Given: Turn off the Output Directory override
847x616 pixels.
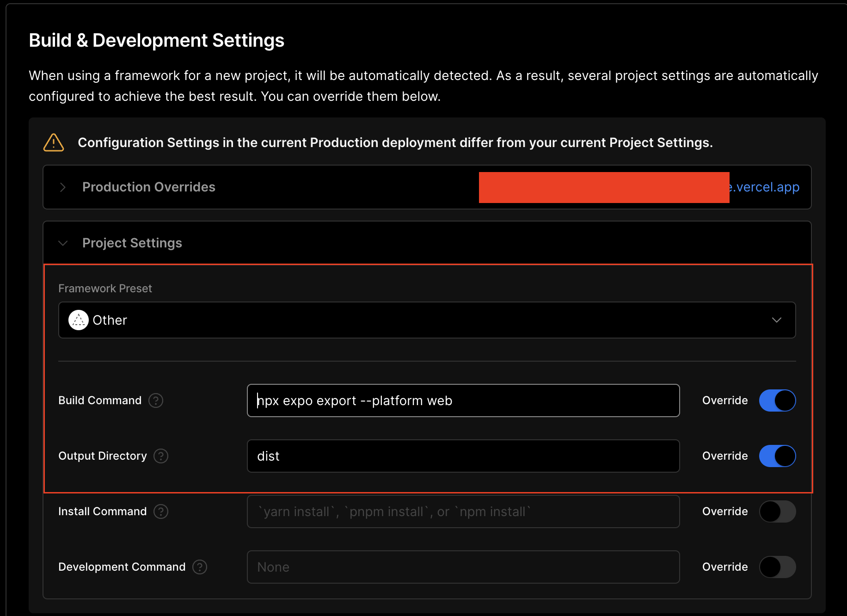Looking at the screenshot, I should pos(777,456).
